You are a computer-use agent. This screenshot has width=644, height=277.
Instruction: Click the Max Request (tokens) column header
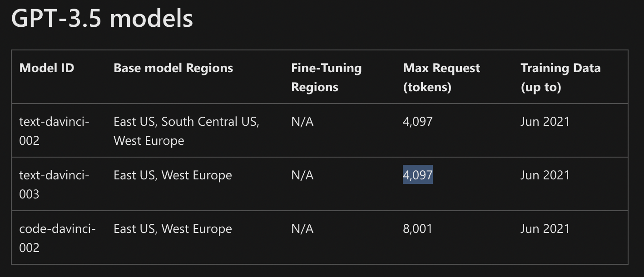[441, 77]
